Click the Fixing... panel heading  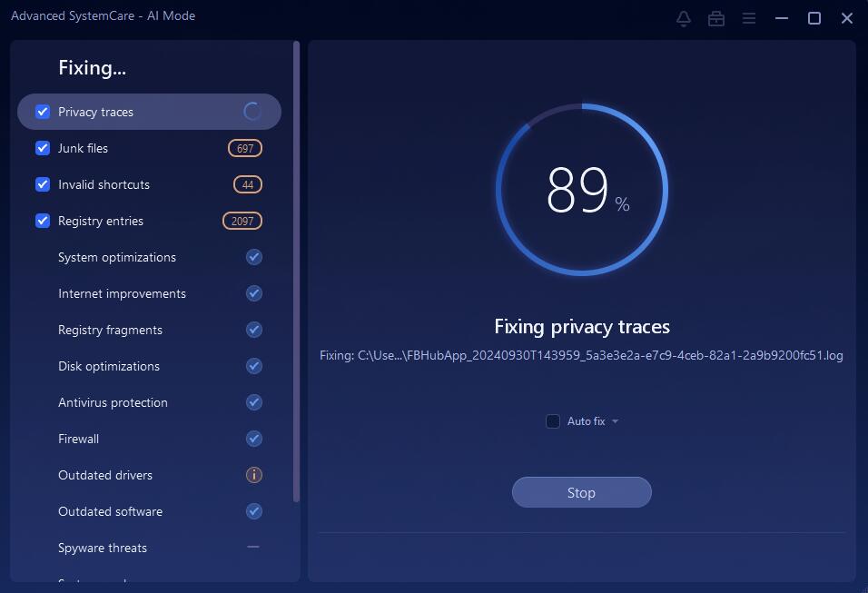pyautogui.click(x=93, y=68)
